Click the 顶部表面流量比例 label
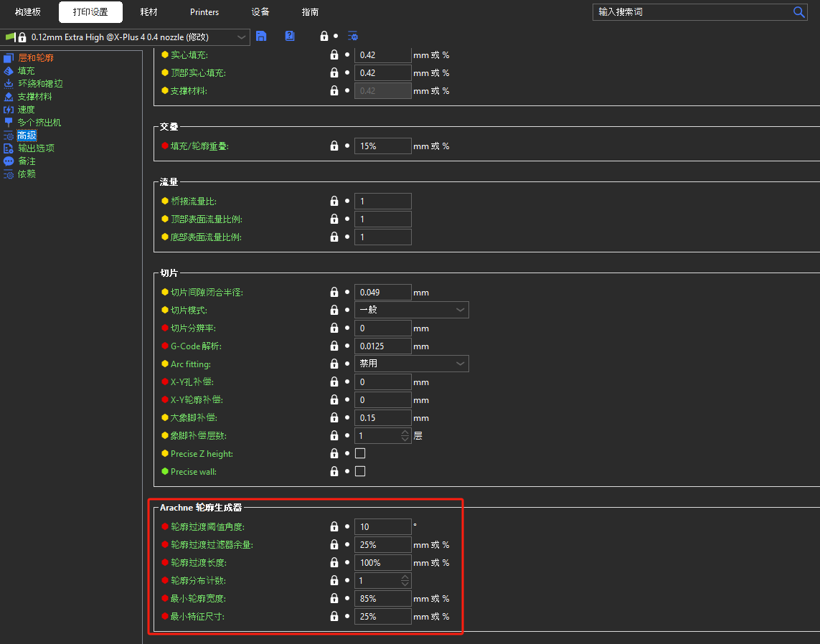 point(207,219)
